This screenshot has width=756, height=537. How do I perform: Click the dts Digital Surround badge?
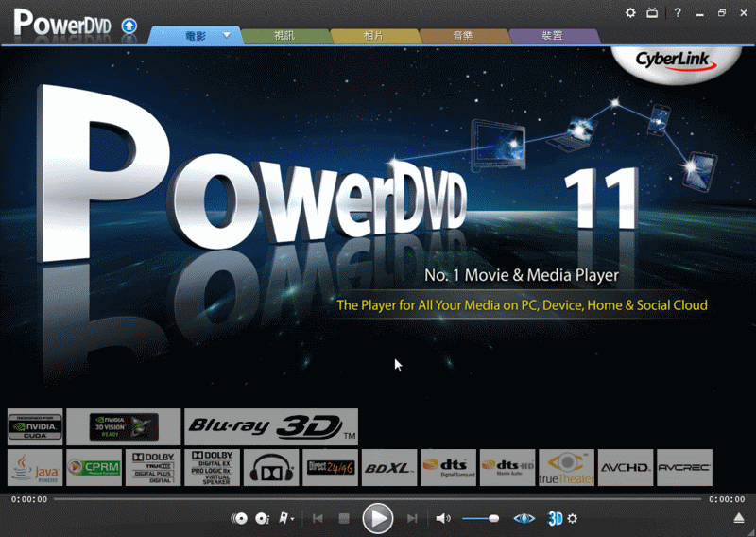pyautogui.click(x=448, y=468)
